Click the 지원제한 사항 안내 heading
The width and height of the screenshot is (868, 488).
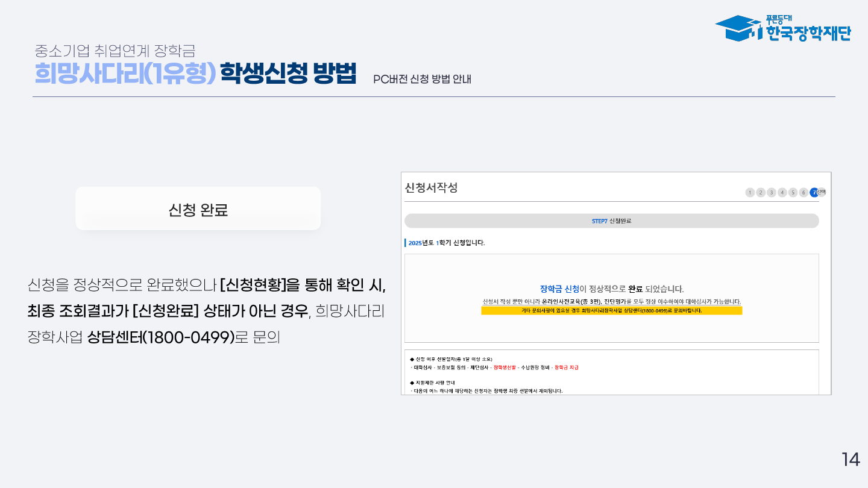434,383
